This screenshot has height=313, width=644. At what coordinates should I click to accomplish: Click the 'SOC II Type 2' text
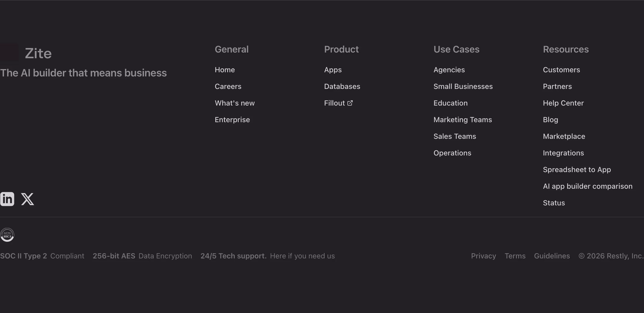click(23, 256)
